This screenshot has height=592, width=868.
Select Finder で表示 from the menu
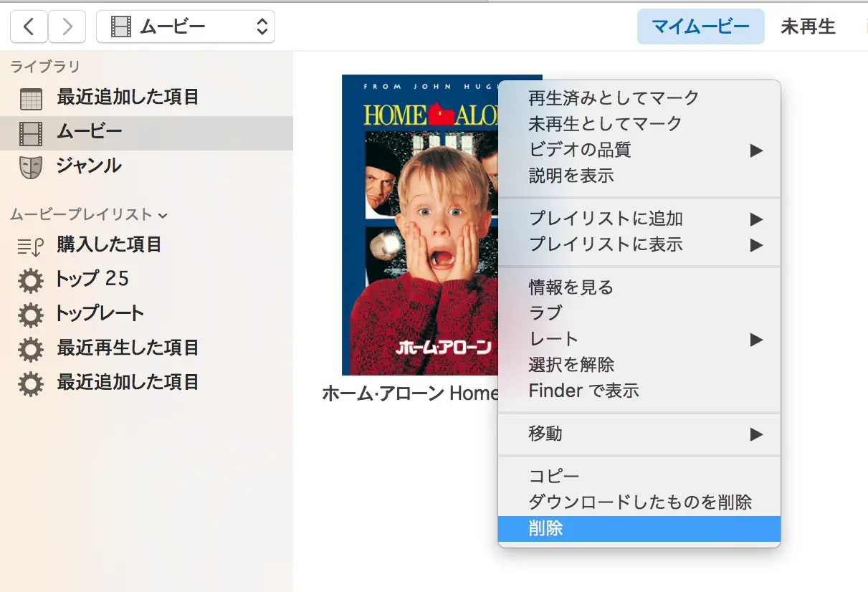pos(583,391)
